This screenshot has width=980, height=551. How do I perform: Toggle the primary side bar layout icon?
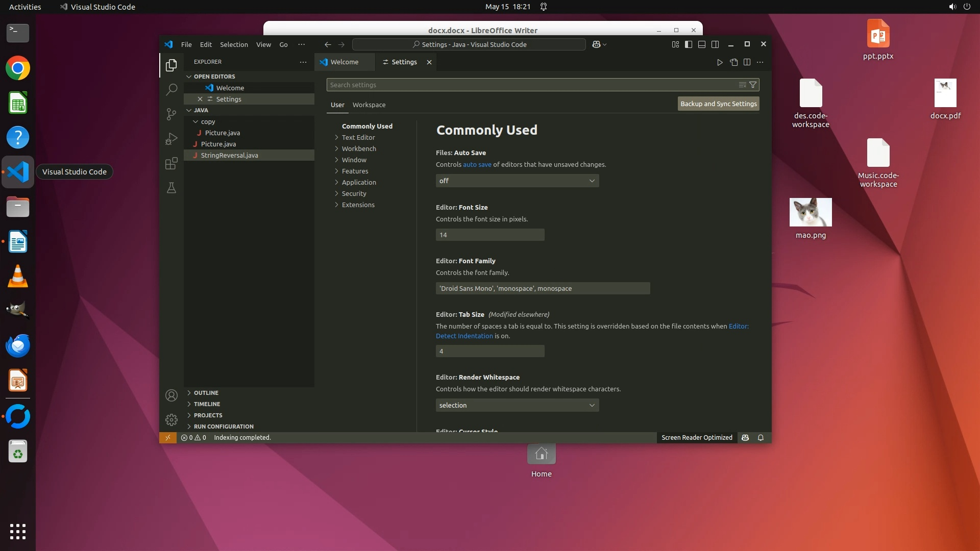point(689,44)
